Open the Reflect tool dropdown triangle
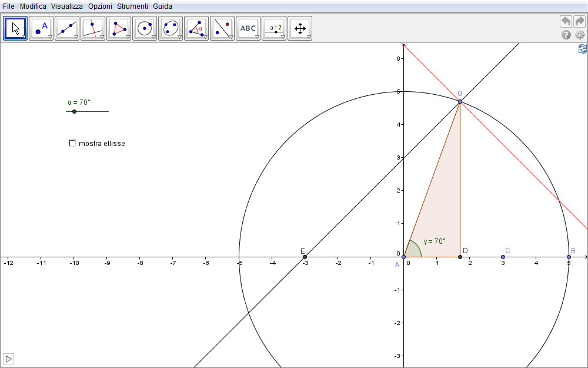 tap(232, 37)
